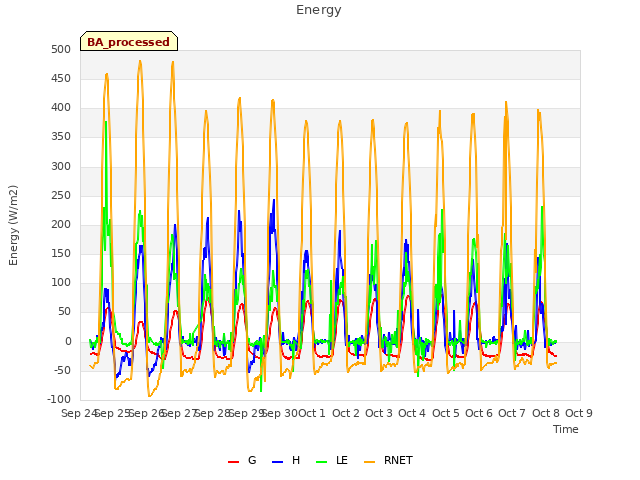Click the 250 y-axis tick label
This screenshot has height=480, width=640.
tap(61, 196)
